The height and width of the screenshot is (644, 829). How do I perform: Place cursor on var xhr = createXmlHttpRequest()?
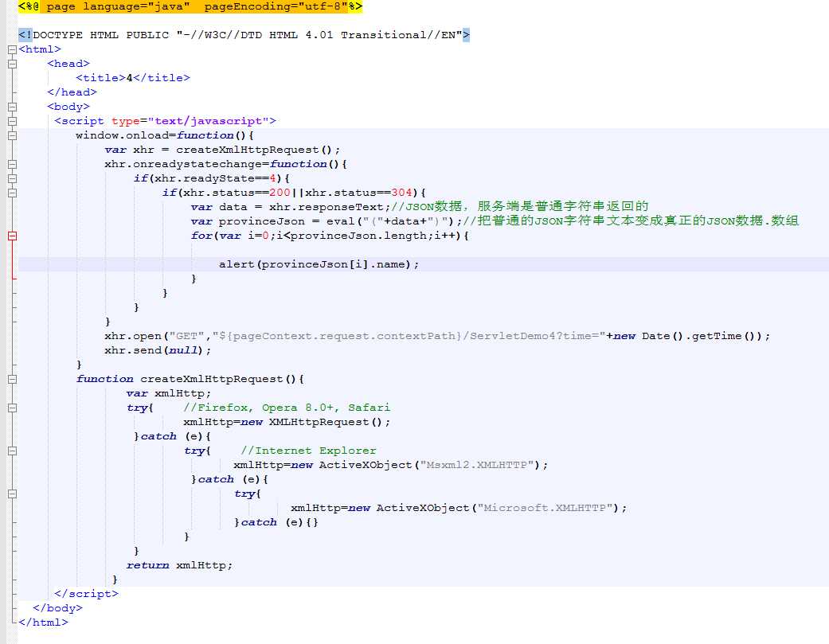[222, 150]
